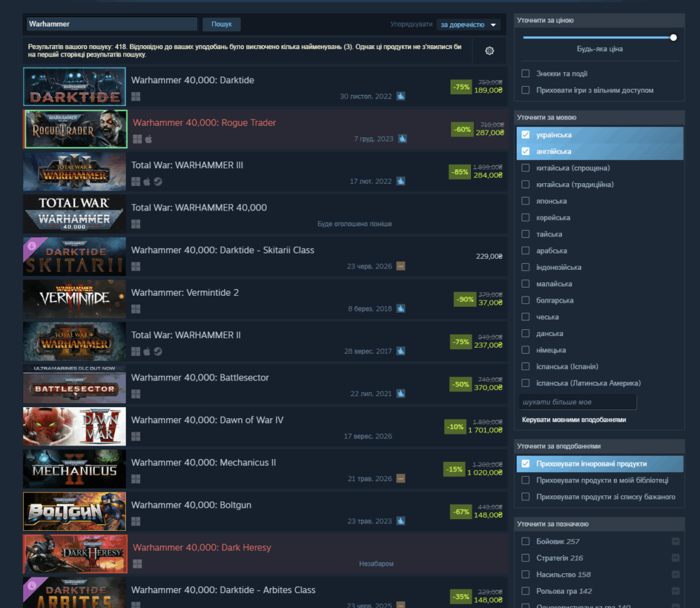Open Warhammer 40,000: Dark Heresy title
700x608 pixels.
click(x=202, y=547)
